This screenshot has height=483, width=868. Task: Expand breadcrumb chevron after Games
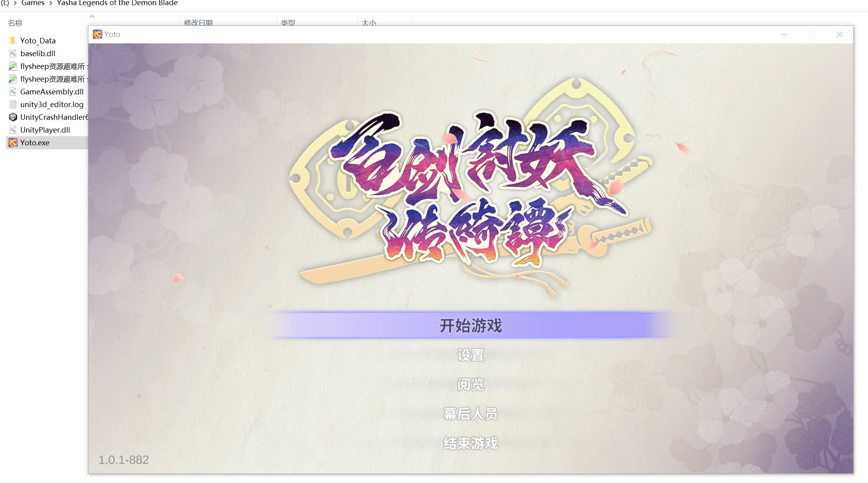51,3
